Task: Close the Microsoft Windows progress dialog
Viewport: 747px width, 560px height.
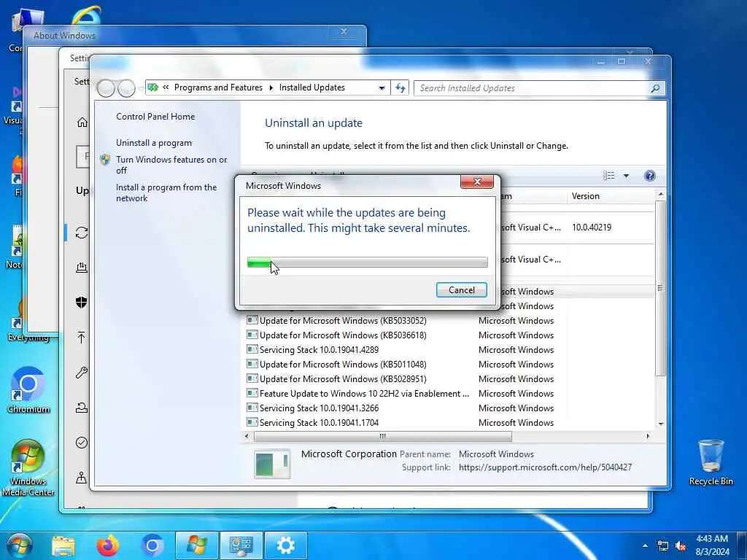Action: click(477, 182)
